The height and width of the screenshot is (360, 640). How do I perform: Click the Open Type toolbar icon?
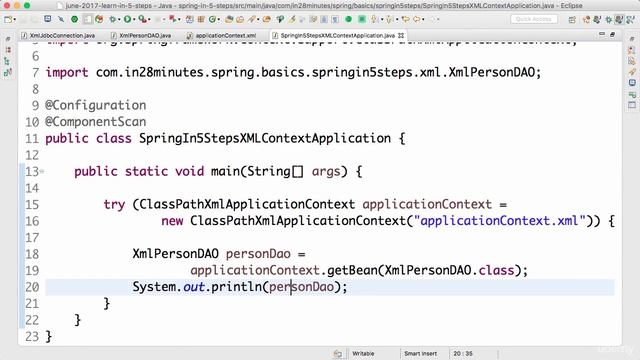(229, 19)
